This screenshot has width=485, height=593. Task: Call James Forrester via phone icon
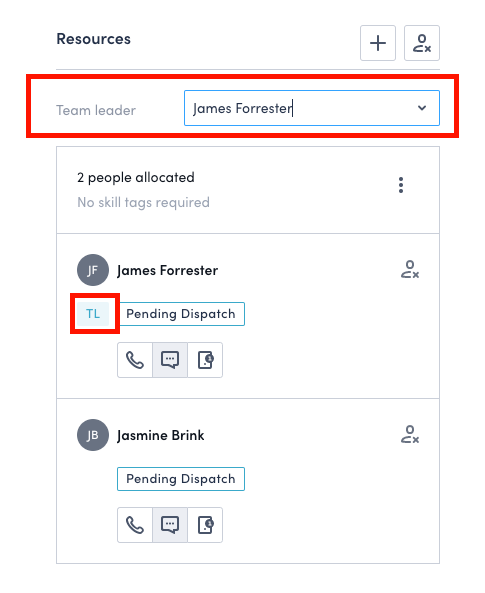[x=135, y=360]
